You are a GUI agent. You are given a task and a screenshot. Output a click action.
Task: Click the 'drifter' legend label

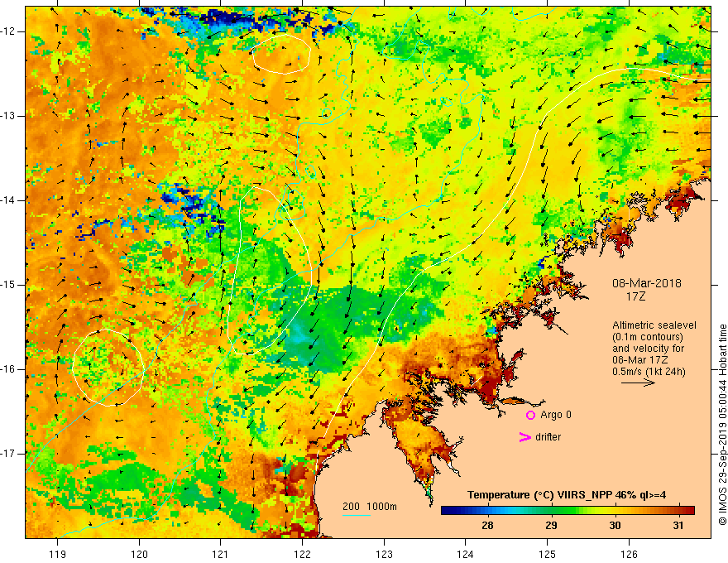(548, 437)
